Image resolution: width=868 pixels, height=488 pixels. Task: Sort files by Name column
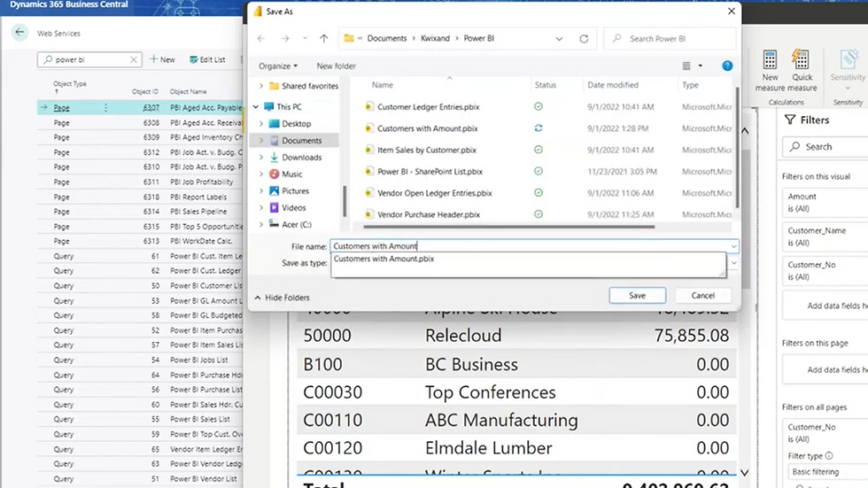click(x=383, y=85)
